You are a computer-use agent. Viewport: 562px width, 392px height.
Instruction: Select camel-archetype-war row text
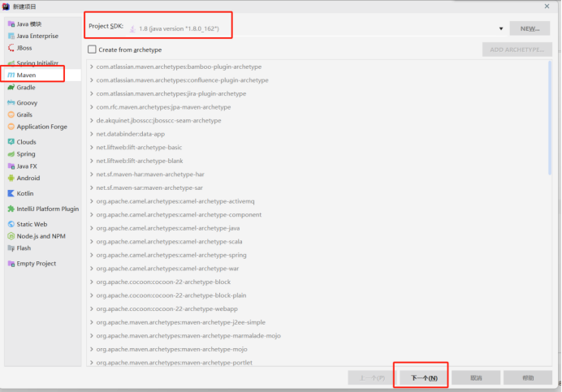[167, 269]
